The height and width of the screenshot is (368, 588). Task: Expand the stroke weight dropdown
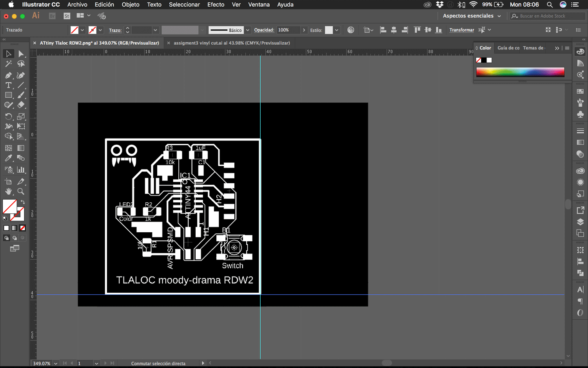pos(155,30)
